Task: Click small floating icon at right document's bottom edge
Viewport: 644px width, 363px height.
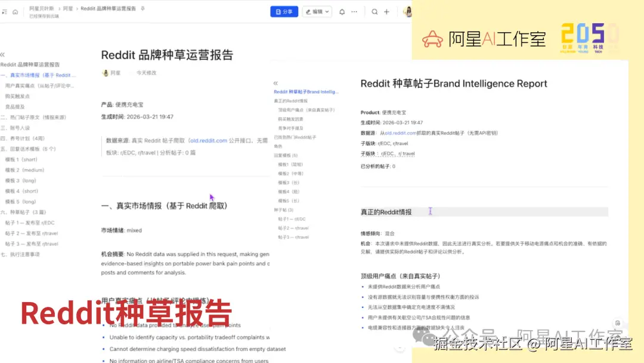Action: tap(618, 323)
